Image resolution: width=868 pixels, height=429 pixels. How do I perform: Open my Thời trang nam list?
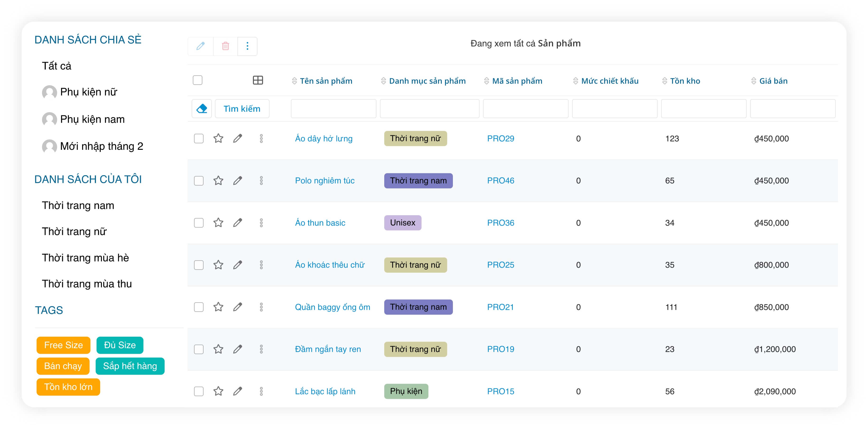coord(78,205)
